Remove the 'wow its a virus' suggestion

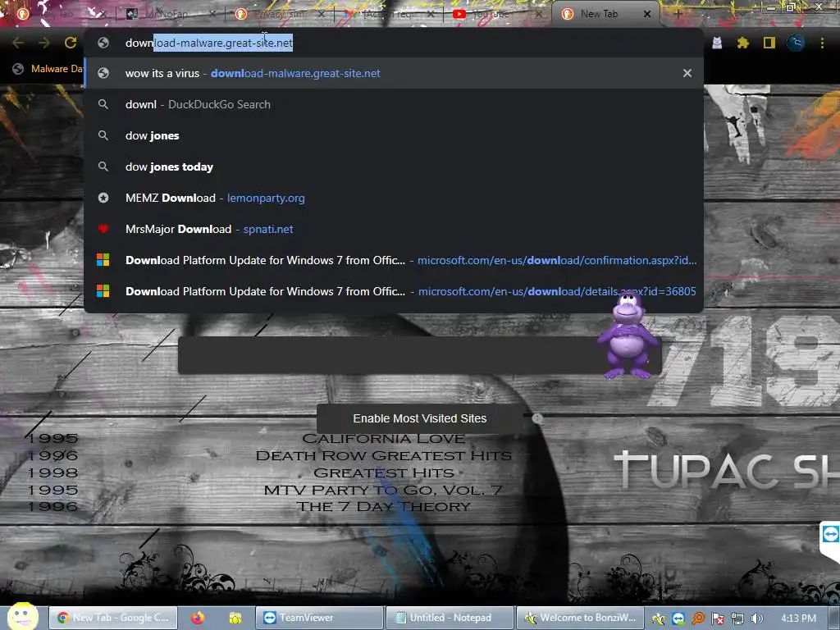tap(687, 73)
